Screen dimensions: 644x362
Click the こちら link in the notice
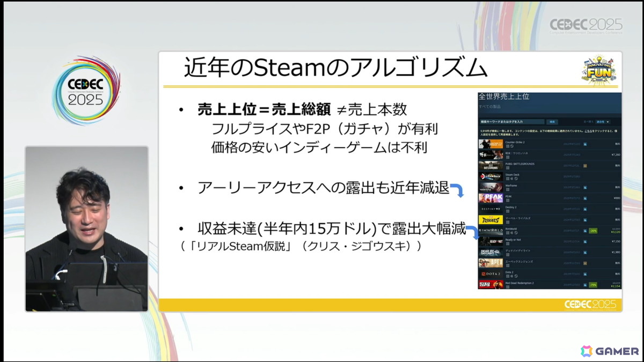click(x=588, y=131)
